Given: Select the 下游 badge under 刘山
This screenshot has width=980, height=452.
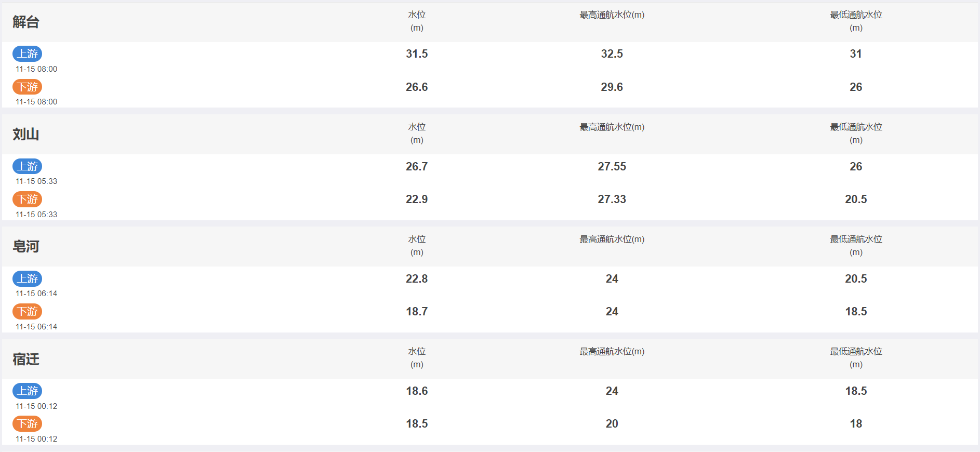Looking at the screenshot, I should tap(27, 199).
